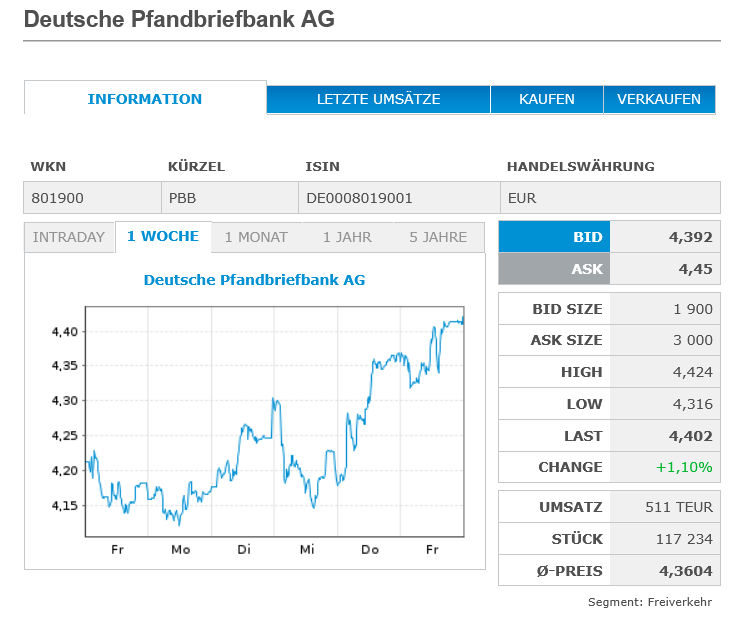
Task: Show the 1 Woche chart view
Action: (163, 237)
